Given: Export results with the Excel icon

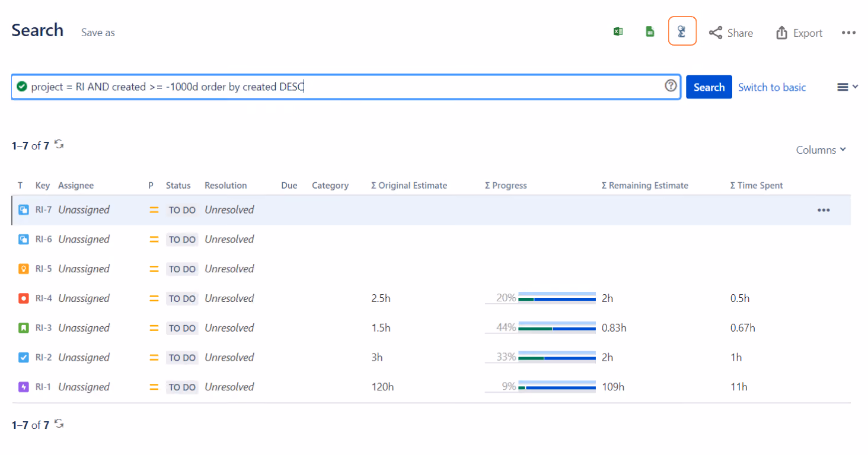Looking at the screenshot, I should pos(618,32).
